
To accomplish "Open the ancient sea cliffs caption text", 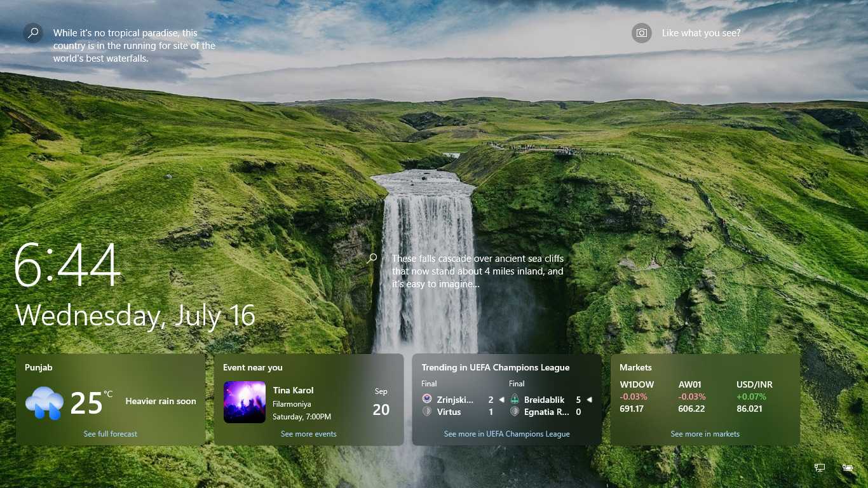I will pyautogui.click(x=478, y=271).
